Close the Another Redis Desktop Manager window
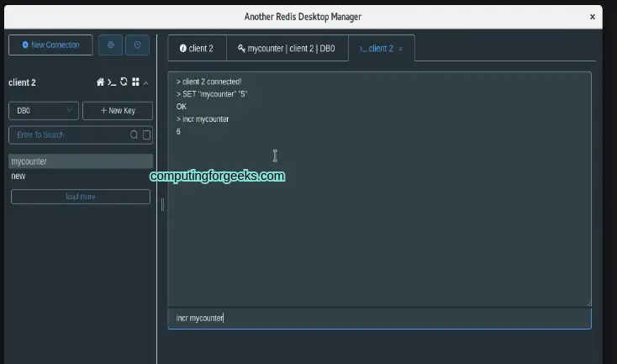Viewport: 617px width, 364px height. [x=593, y=17]
